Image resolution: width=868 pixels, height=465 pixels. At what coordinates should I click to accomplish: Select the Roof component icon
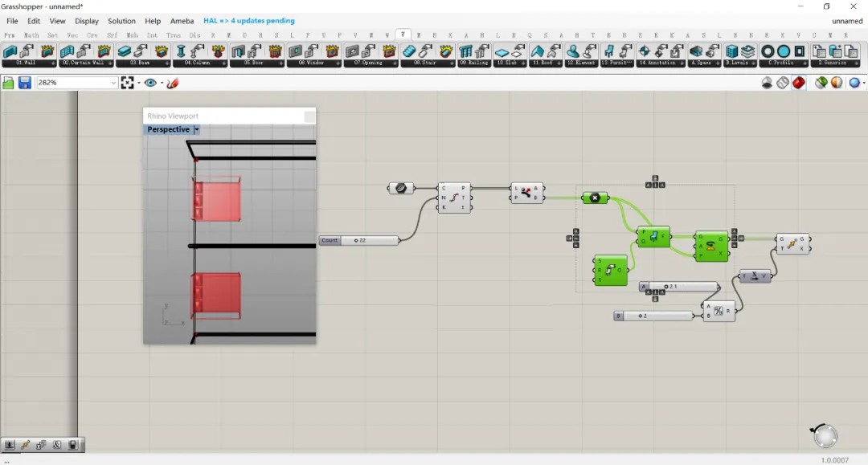tap(537, 52)
